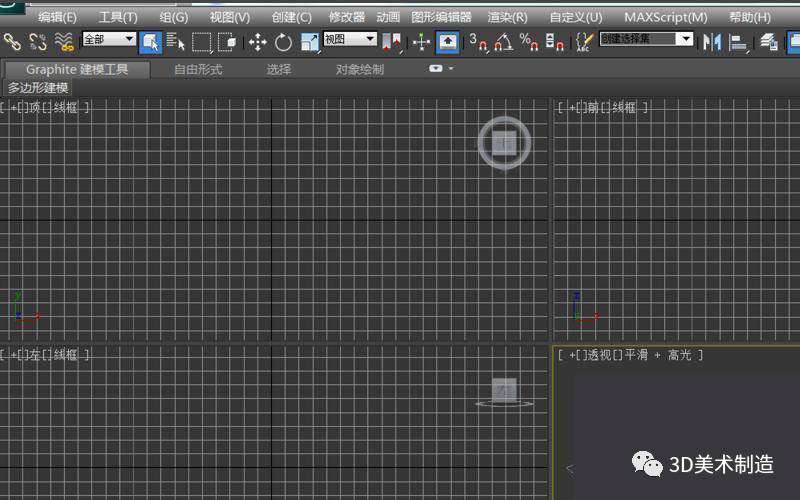
Task: Click the ViewCube in the top viewport
Action: [x=504, y=142]
